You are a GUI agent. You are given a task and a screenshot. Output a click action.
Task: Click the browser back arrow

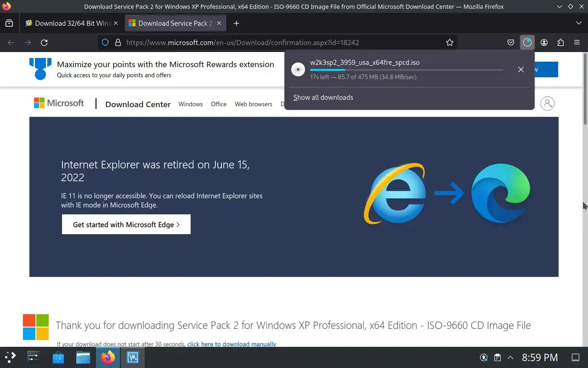tap(11, 42)
